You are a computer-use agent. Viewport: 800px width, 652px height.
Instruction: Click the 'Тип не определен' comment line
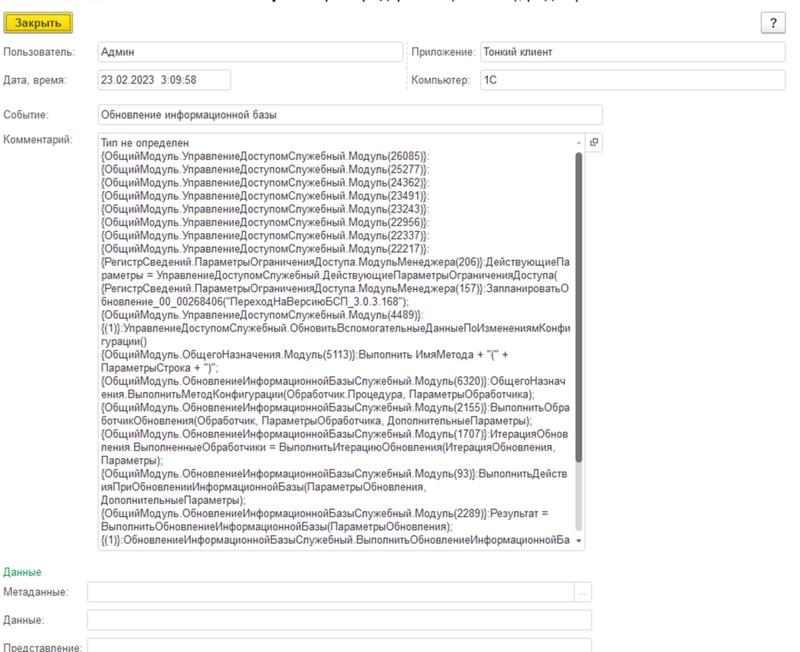click(x=145, y=143)
